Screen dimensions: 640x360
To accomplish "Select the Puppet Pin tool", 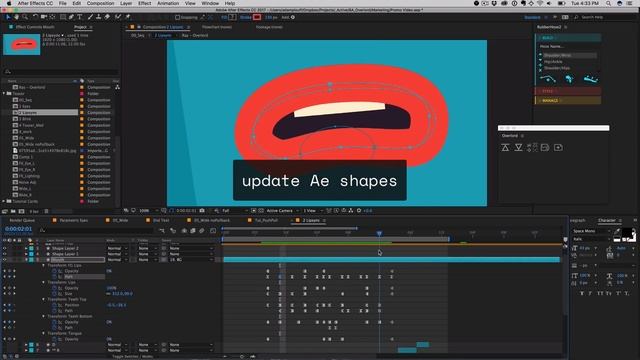I will coord(127,17).
